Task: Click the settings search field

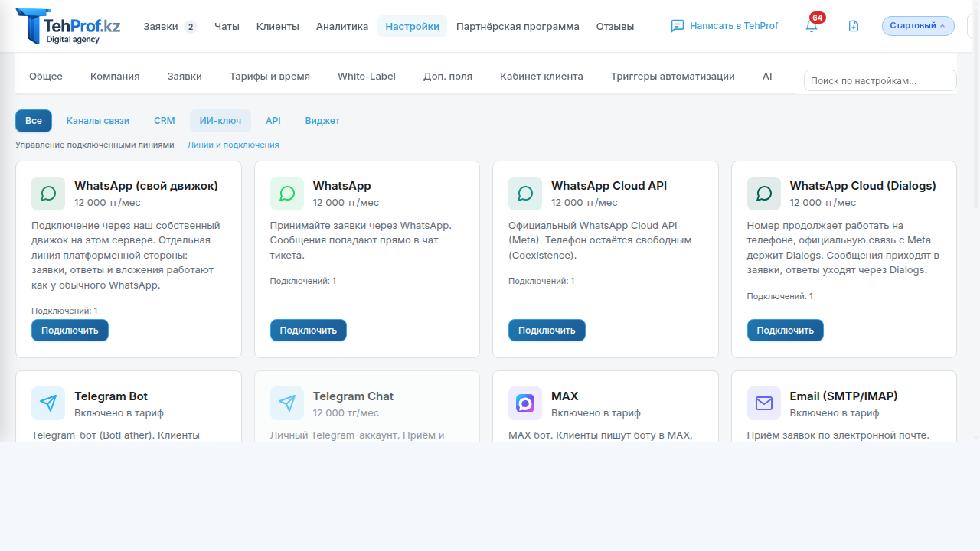Action: pyautogui.click(x=880, y=80)
